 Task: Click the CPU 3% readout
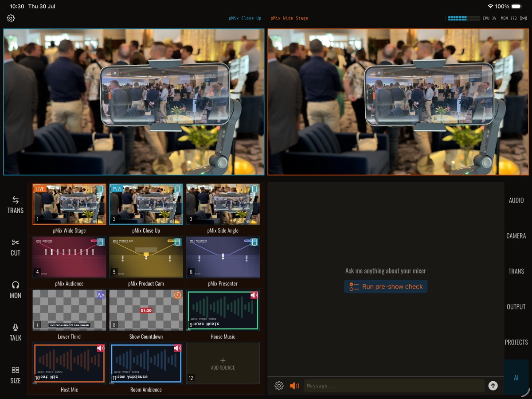(489, 18)
